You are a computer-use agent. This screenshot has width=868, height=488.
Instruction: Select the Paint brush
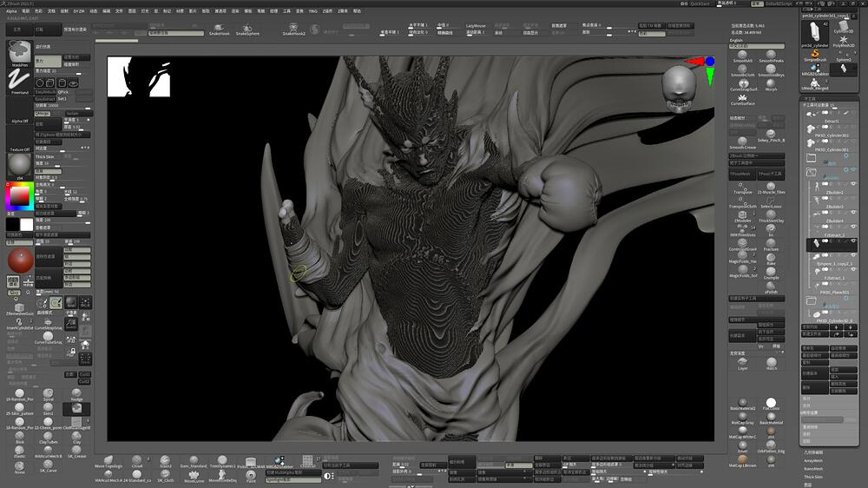pyautogui.click(x=251, y=477)
